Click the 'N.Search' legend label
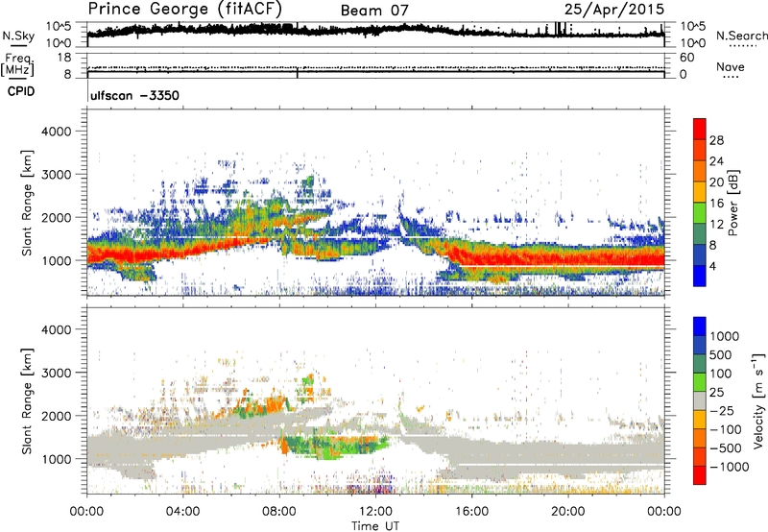Image resolution: width=768 pixels, height=532 pixels. point(741,36)
